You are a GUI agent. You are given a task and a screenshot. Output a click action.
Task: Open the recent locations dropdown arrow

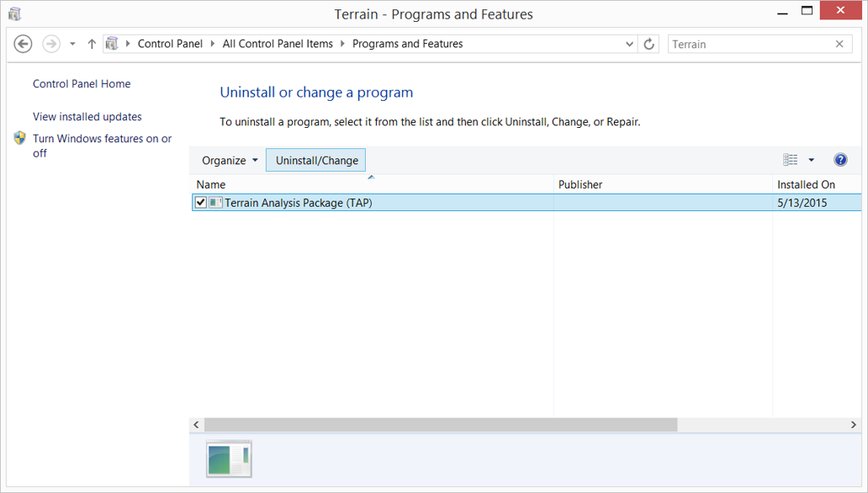[x=72, y=44]
